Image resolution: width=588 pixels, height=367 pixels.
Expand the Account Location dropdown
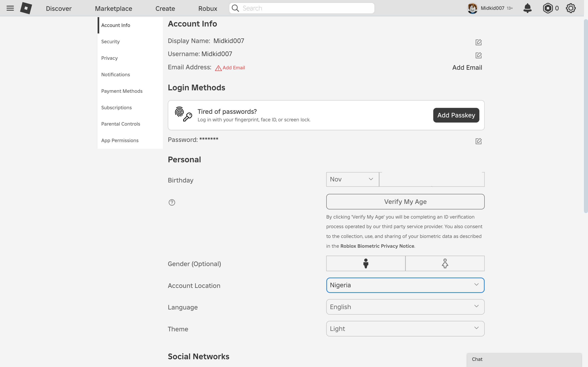tap(405, 285)
